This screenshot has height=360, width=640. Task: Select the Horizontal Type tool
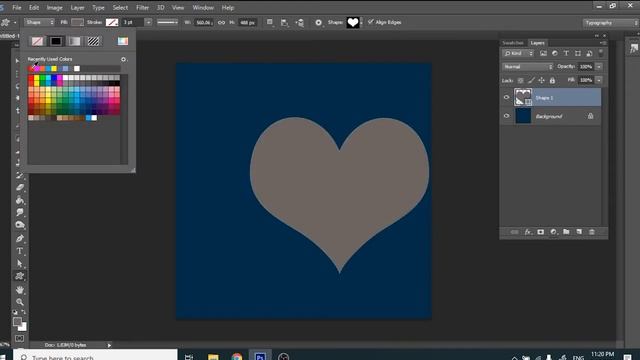(20, 251)
